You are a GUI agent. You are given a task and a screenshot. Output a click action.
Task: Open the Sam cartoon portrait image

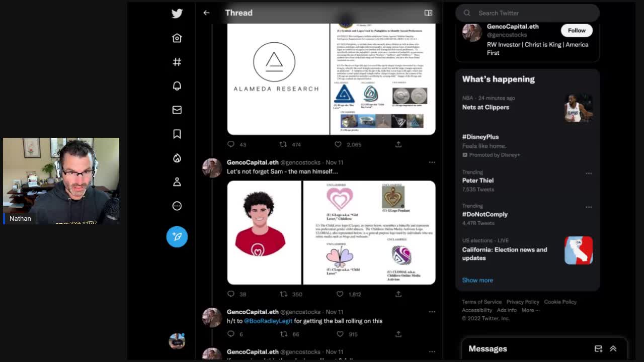[x=264, y=233]
